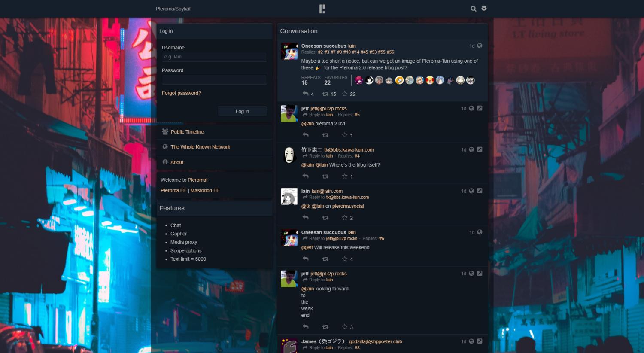This screenshot has width=644, height=353.
Task: Open the About page
Action: tap(177, 162)
